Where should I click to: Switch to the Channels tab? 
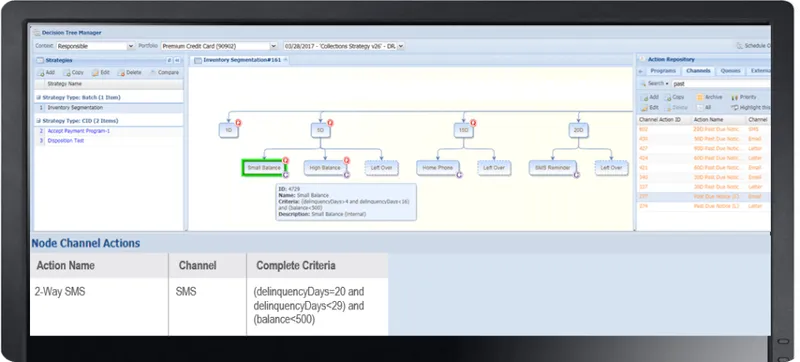coord(698,71)
